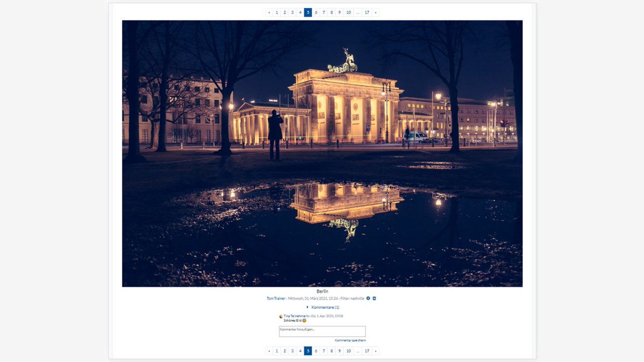Select page 6 in the top pagination
This screenshot has width=644, height=362.
click(x=316, y=12)
